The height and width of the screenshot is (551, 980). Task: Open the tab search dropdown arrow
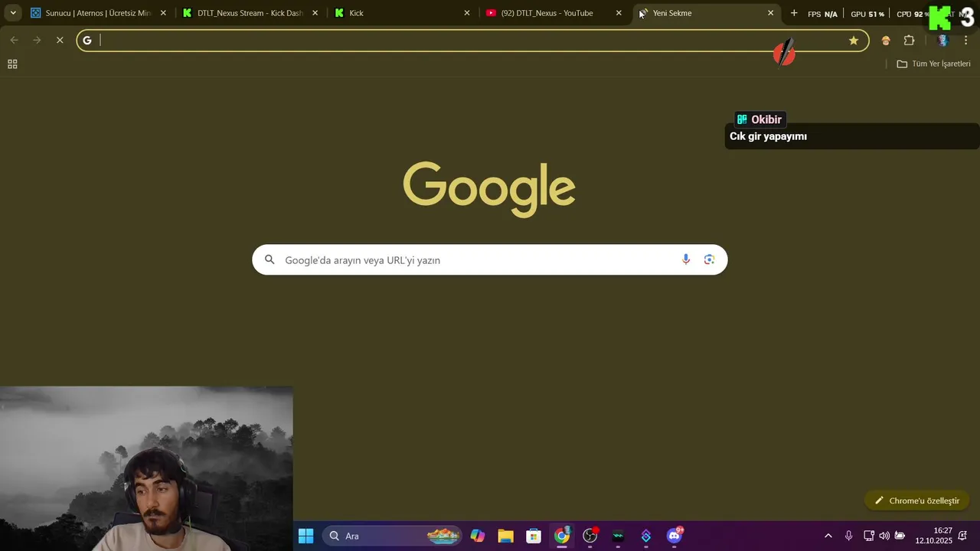click(x=13, y=13)
